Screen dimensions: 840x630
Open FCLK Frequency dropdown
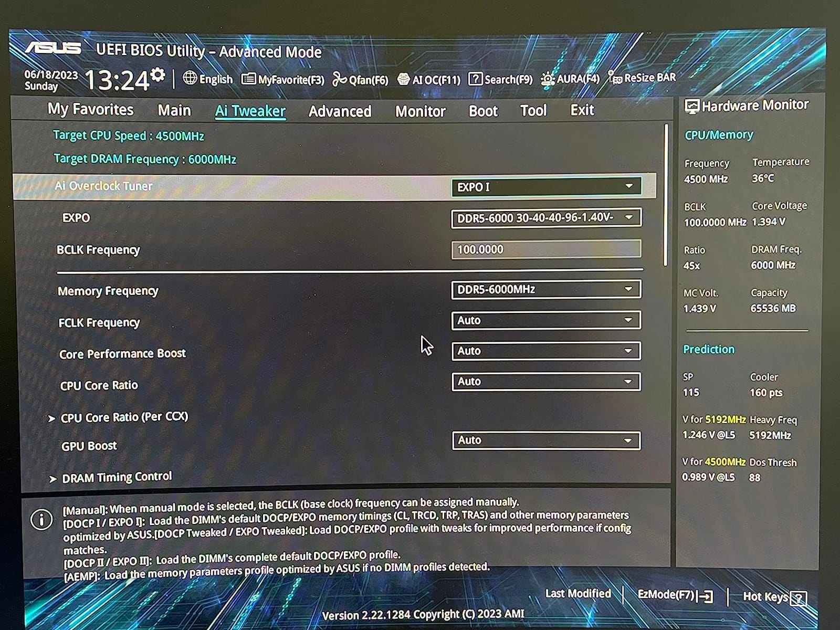(546, 320)
